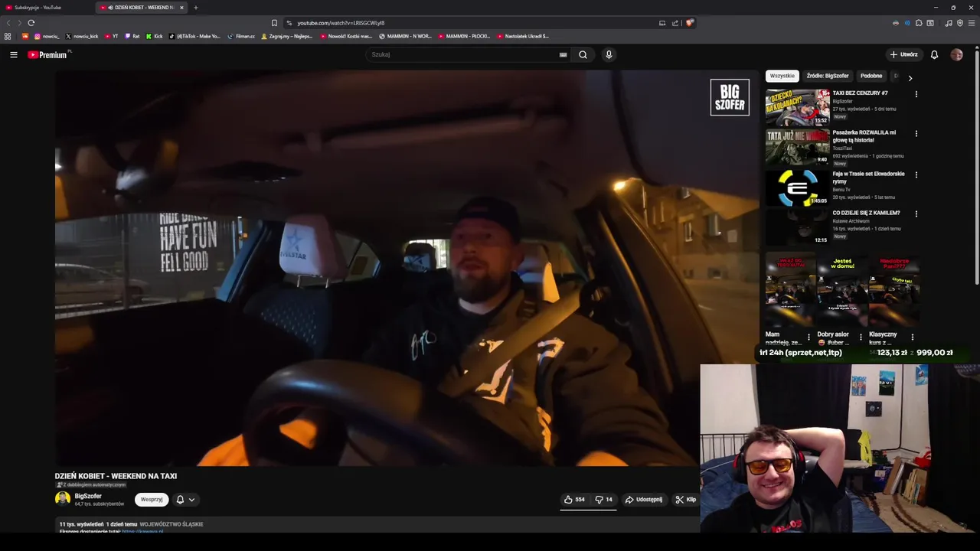Open options menu for TAXI BEZ CENZURY #7
Image resolution: width=980 pixels, height=551 pixels.
[x=916, y=94]
